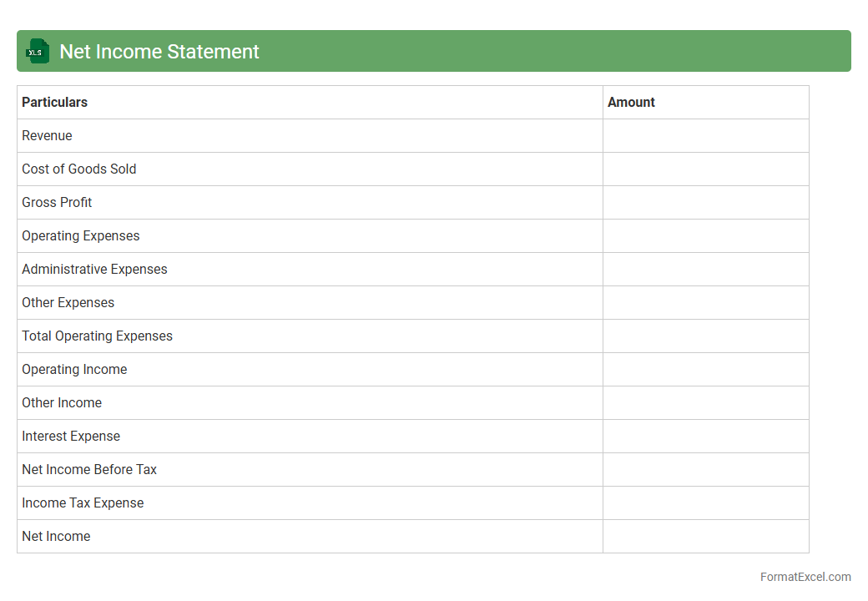Click the Net Income amount cell

(705, 536)
